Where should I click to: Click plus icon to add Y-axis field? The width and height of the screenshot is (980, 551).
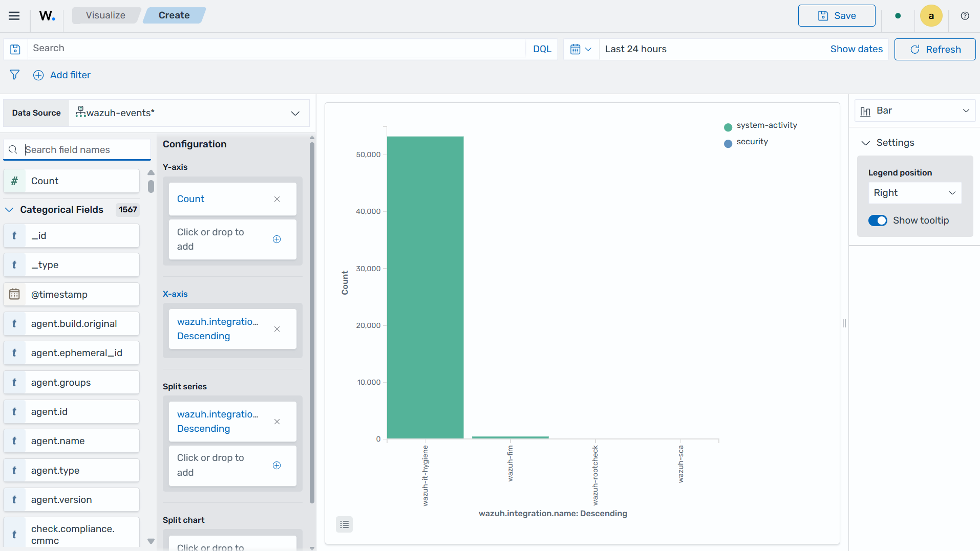click(x=277, y=239)
